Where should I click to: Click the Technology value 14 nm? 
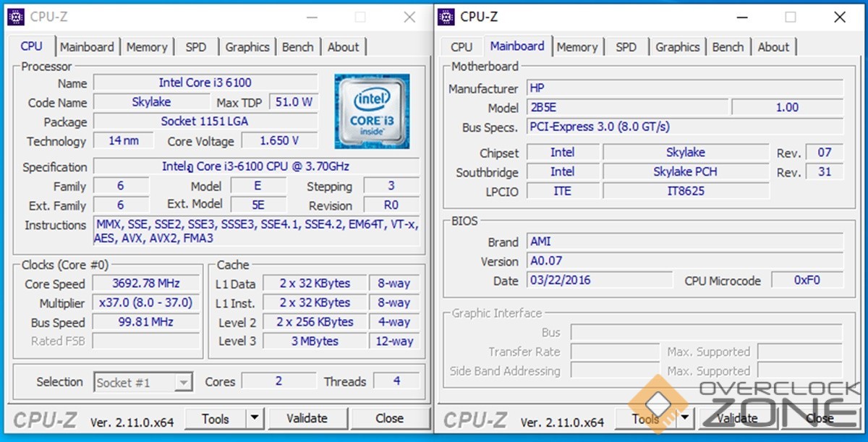coord(124,140)
